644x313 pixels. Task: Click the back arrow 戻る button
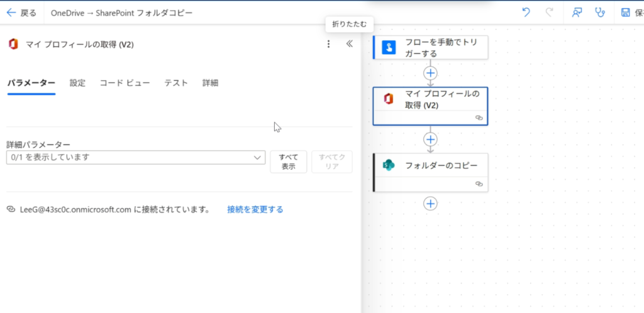[21, 13]
